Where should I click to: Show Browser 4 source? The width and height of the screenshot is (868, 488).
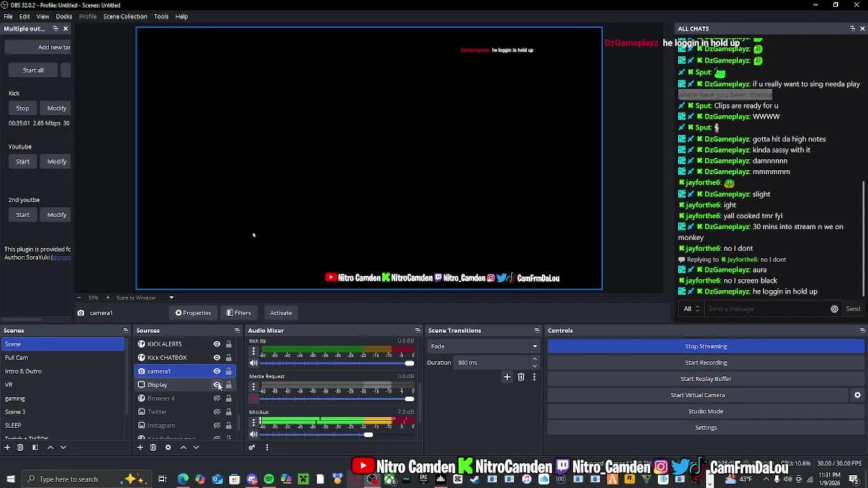217,399
